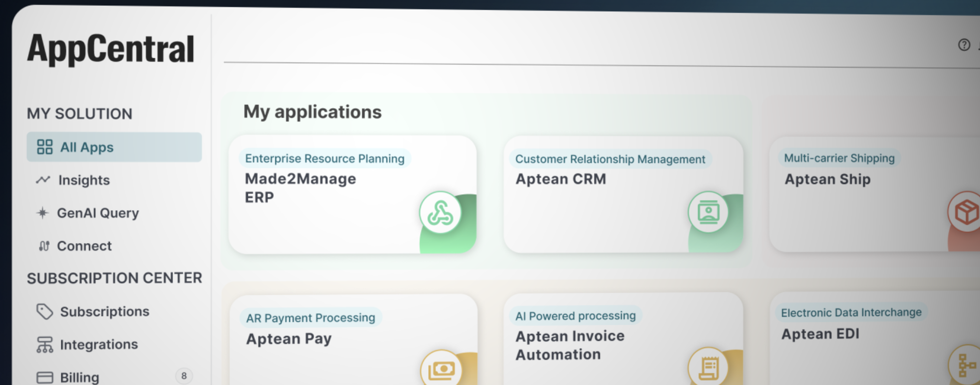Click the AR Payment Processing tag
980x385 pixels.
coord(311,318)
